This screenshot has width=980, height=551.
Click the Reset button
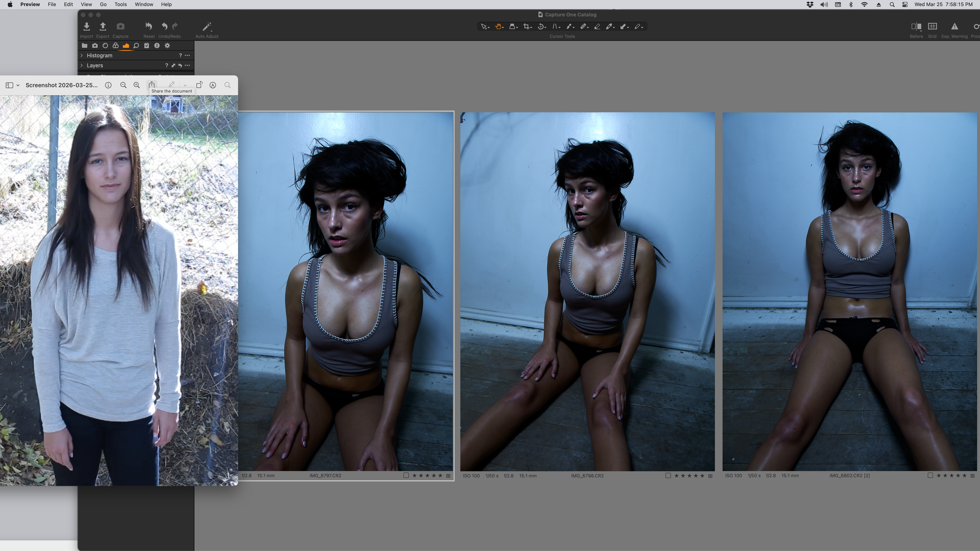pyautogui.click(x=149, y=26)
